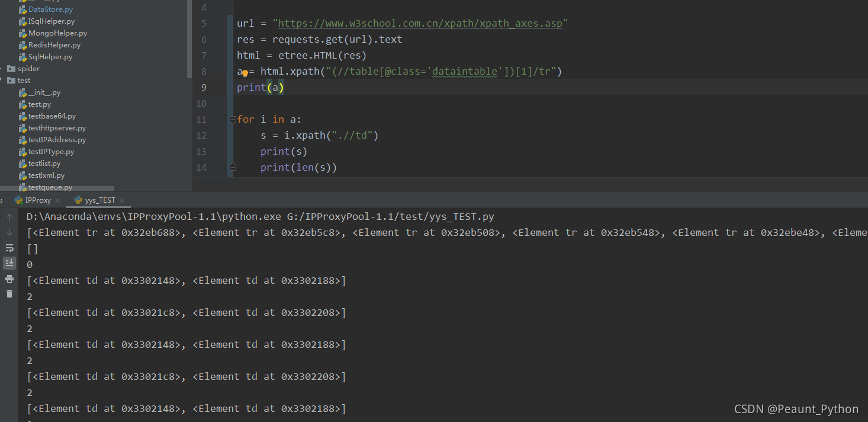This screenshot has height=422, width=868.
Task: Click the Print console output icon
Action: point(9,279)
